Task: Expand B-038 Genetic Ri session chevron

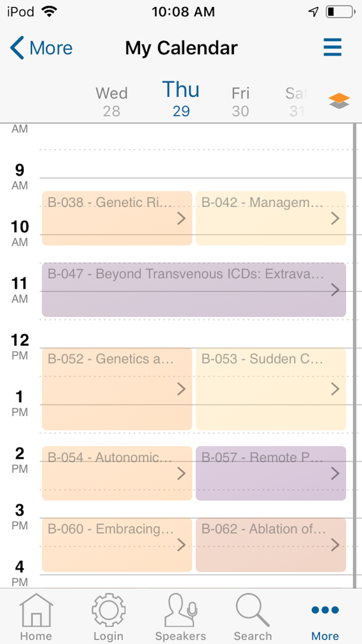Action: point(181,218)
